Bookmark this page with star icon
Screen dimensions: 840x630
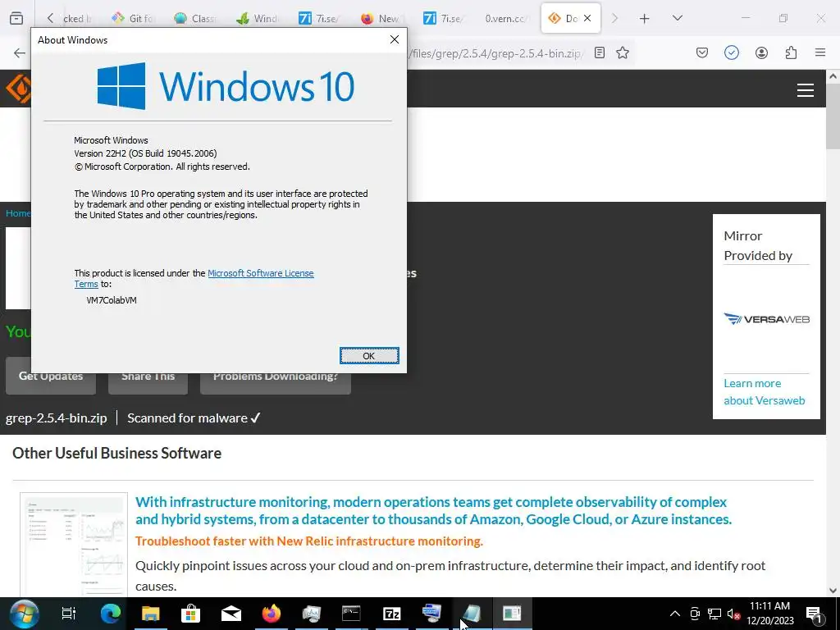point(623,52)
